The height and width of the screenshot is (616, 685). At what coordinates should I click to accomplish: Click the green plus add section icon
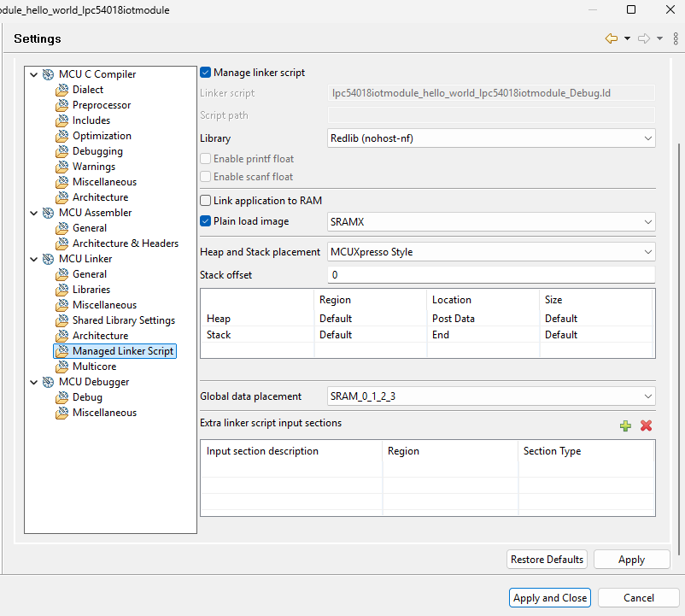tap(625, 425)
